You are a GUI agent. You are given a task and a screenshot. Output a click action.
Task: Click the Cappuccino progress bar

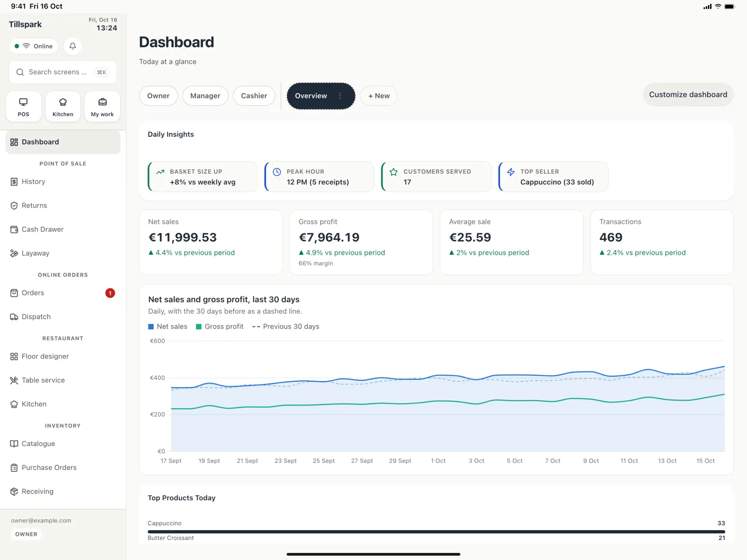click(436, 532)
